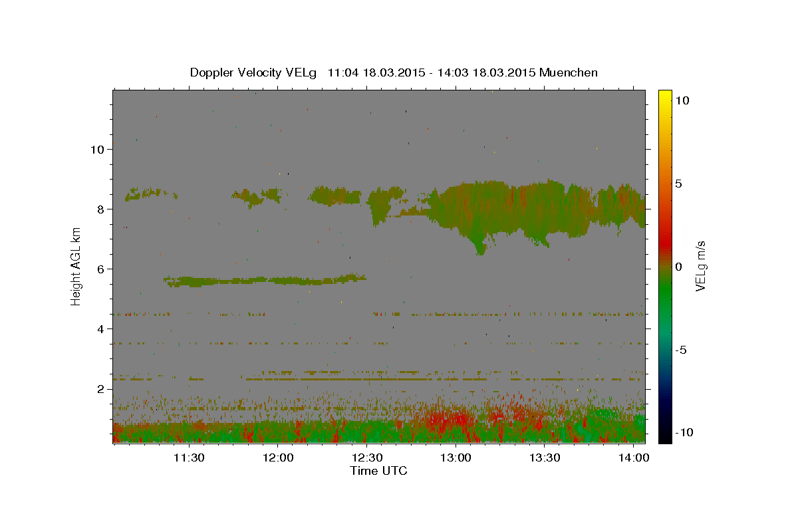
Task: Click the colorbar value -5 label
Action: 682,350
